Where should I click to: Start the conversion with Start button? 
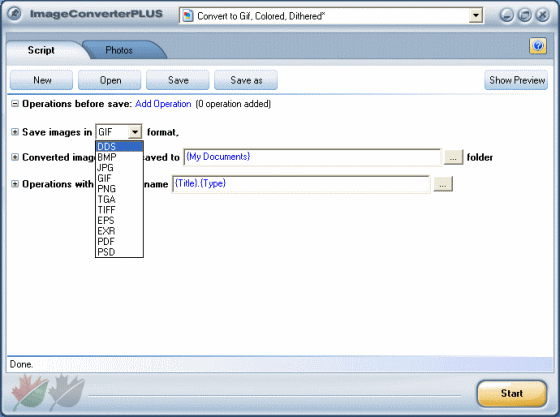click(512, 393)
